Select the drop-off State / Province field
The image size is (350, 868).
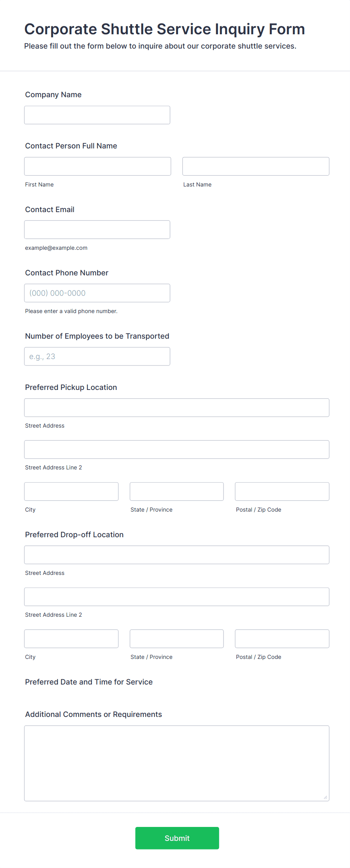tap(177, 639)
